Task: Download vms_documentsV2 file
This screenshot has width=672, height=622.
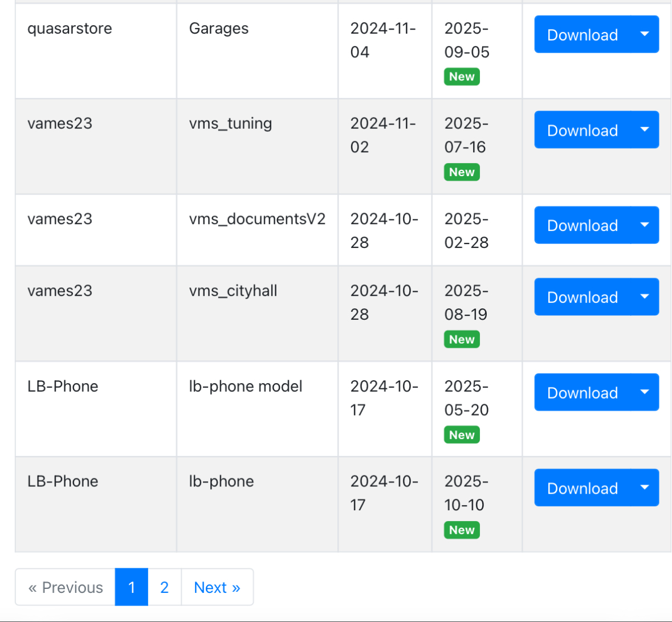Action: pos(583,225)
